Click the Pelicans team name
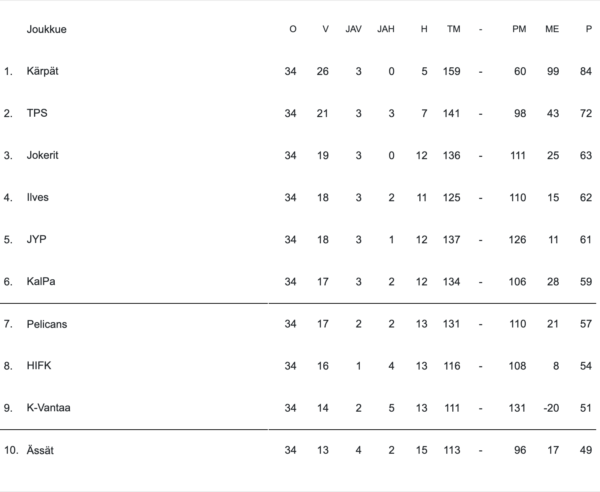 pyautogui.click(x=47, y=324)
